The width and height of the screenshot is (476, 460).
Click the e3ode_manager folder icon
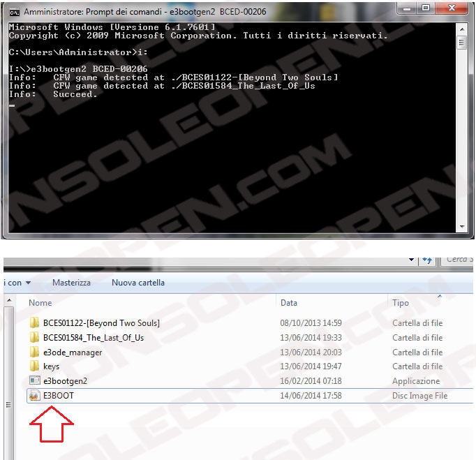click(34, 353)
